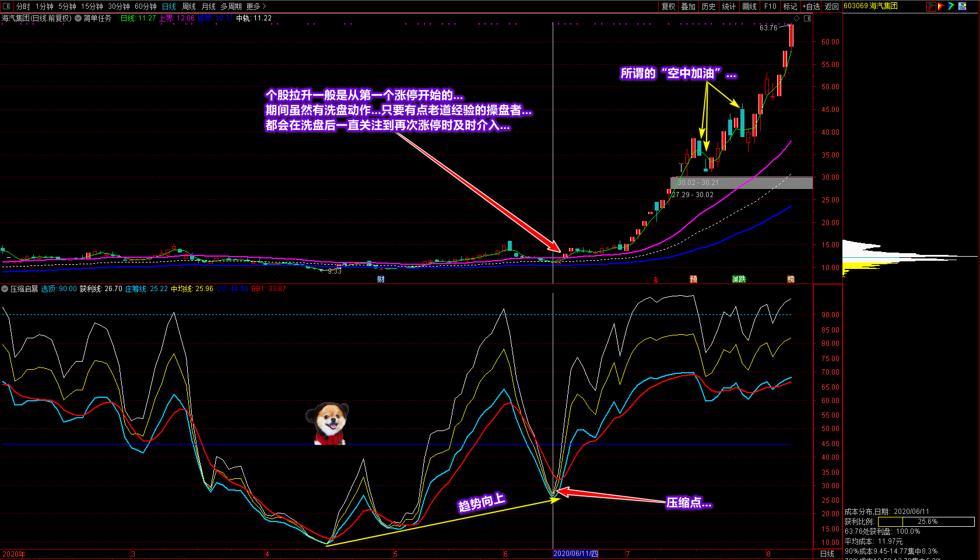Activate the 画线 drawing tool button
Viewport: 980px width, 560px height.
(x=750, y=6)
